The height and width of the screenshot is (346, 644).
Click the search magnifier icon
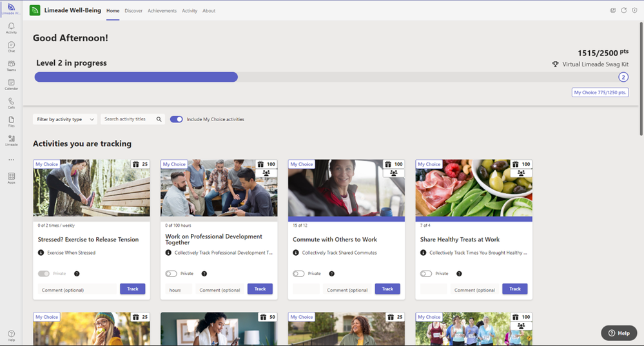point(159,119)
